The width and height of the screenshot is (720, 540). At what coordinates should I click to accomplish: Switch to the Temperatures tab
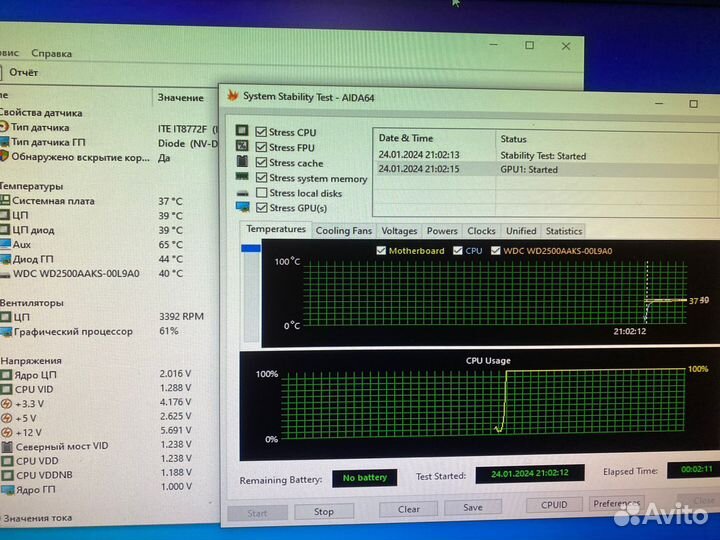[276, 229]
